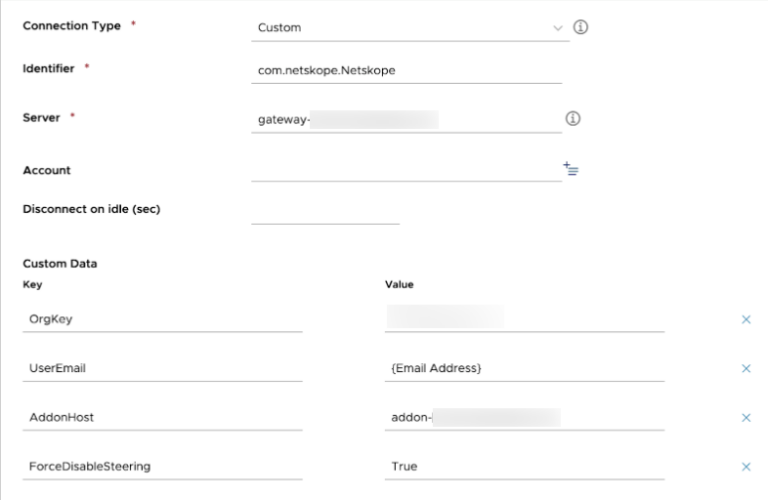Edit the ForceDisableSteering key field
Image resolution: width=768 pixels, height=500 pixels.
coord(162,466)
